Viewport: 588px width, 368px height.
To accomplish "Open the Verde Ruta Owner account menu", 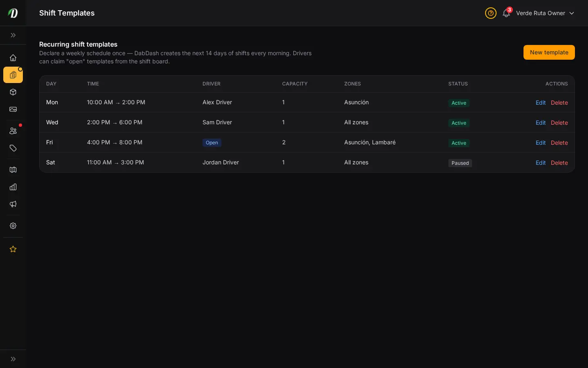I will 545,13.
